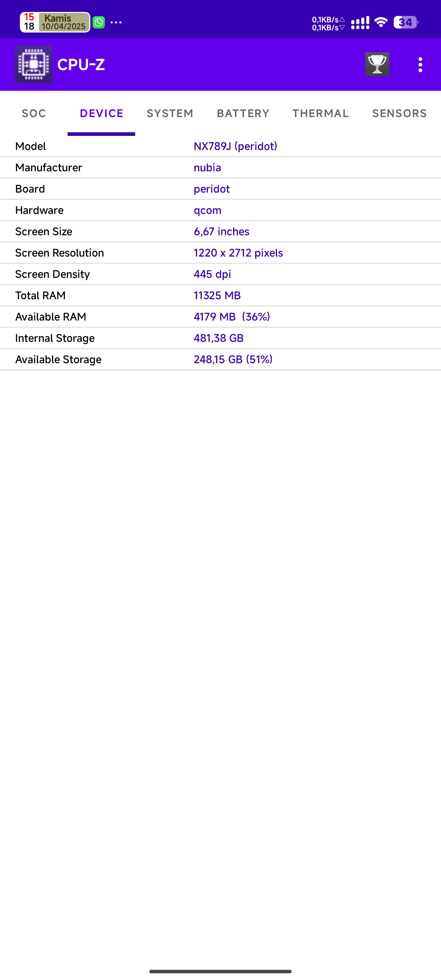This screenshot has width=441, height=980.
Task: Tap the cellular signal bars icon
Action: (360, 23)
